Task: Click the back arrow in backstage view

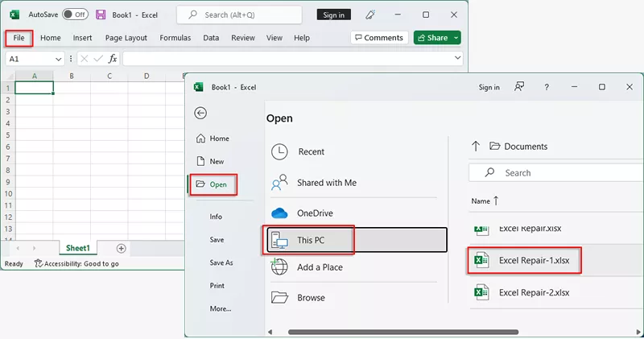Action: (200, 114)
